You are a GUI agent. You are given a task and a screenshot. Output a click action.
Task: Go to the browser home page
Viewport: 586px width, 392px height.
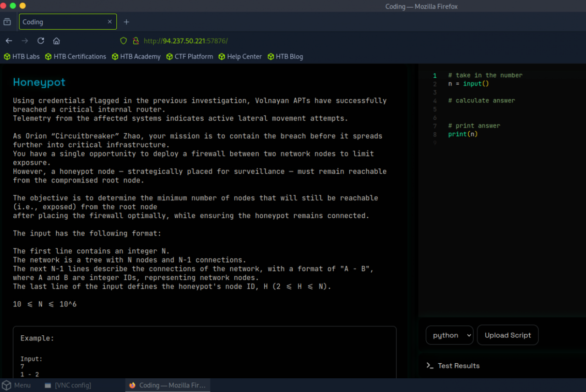coord(56,41)
